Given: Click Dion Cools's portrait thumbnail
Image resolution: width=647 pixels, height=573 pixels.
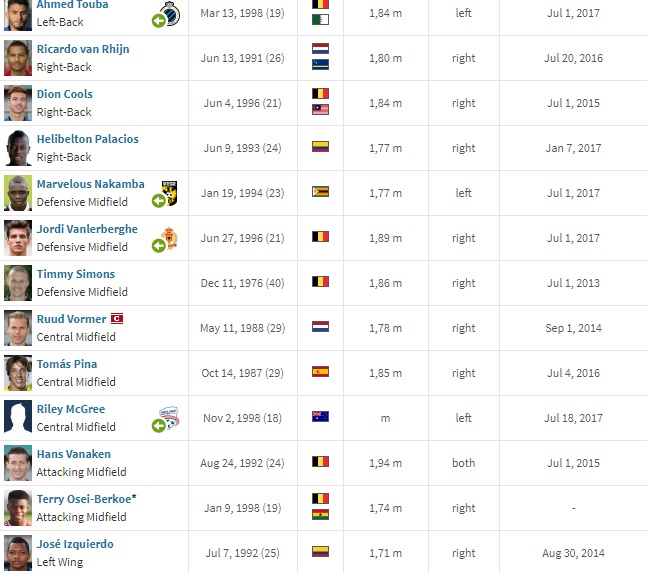Looking at the screenshot, I should coord(17,103).
